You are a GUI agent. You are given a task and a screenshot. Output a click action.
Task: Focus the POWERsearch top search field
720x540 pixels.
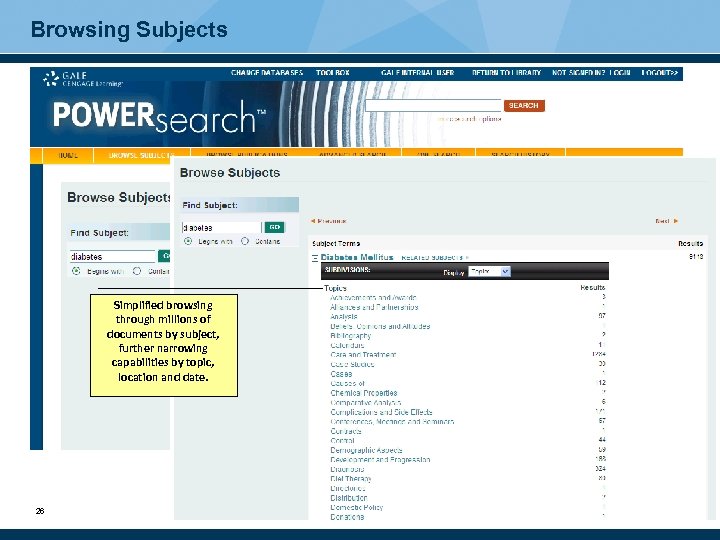point(433,106)
